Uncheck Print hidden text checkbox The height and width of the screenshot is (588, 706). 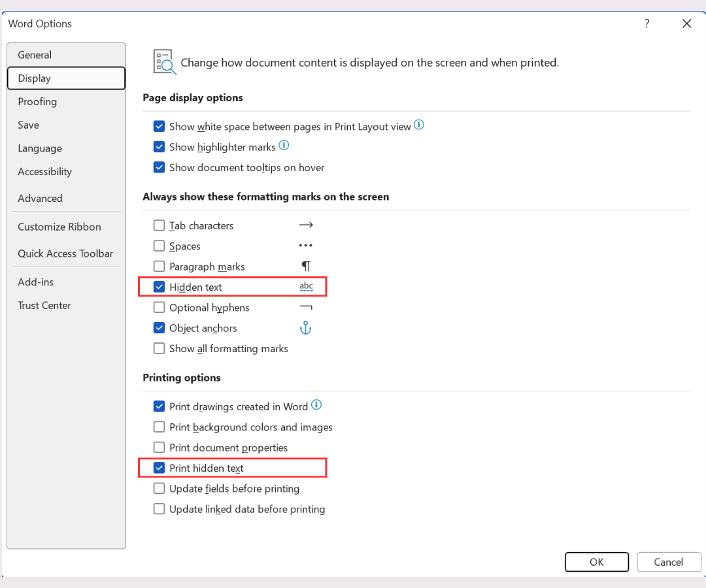159,468
